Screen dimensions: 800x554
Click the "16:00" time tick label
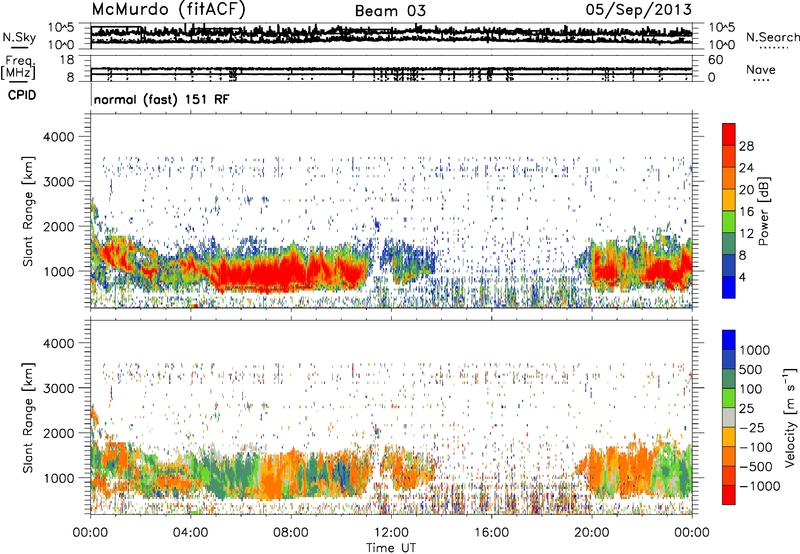tap(491, 533)
